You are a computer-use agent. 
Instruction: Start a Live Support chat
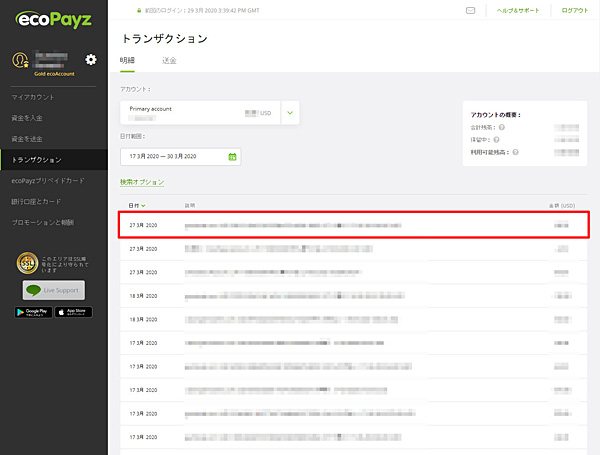coord(54,290)
